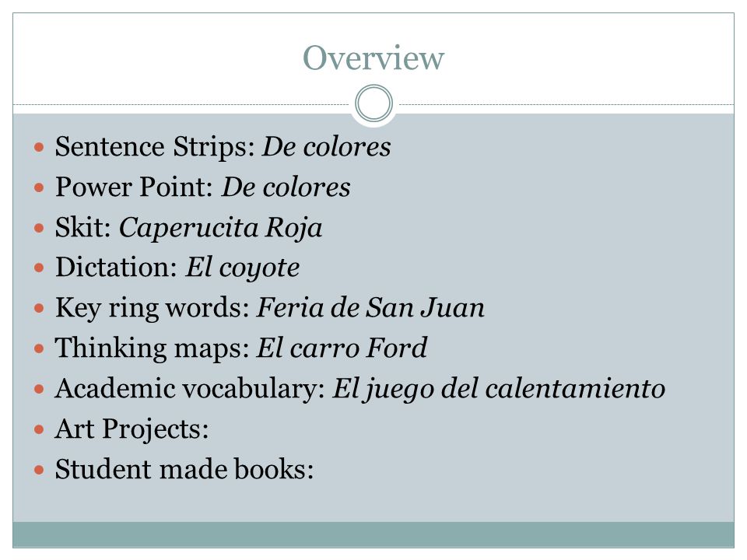The image size is (747, 560).
Task: Click the bullet dot before Art Projects
Action: (x=39, y=430)
